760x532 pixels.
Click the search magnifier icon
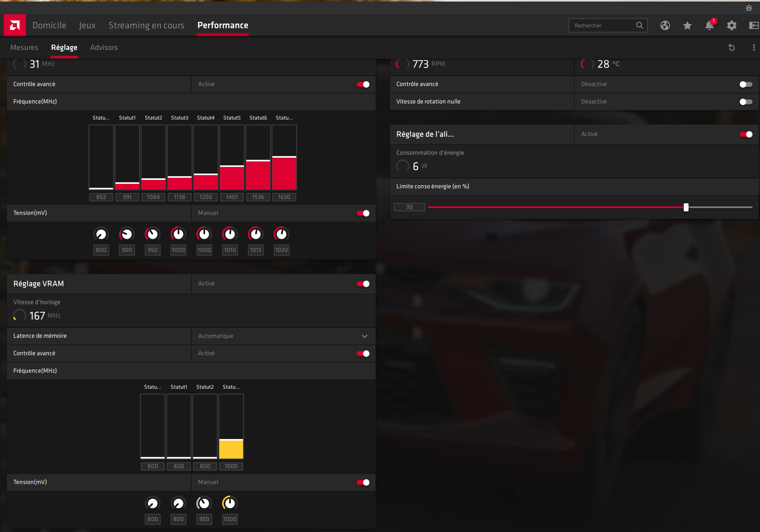[639, 25]
